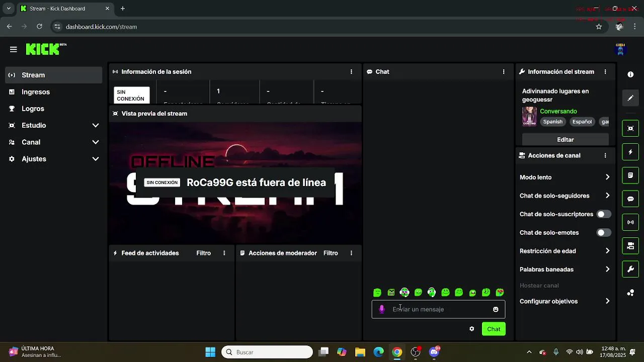
Task: Bookmark this page with star icon
Action: pos(599,27)
